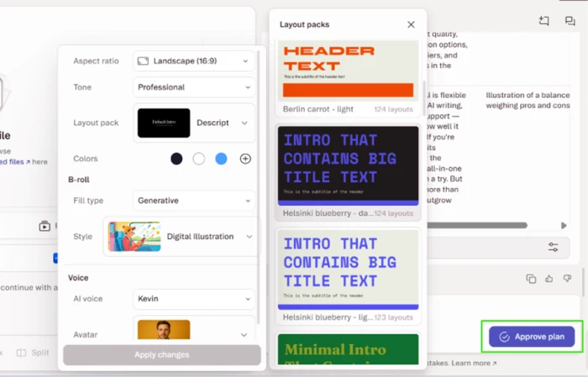The image size is (588, 377).
Task: Open the AI voice Kevin dropdown
Action: point(194,299)
